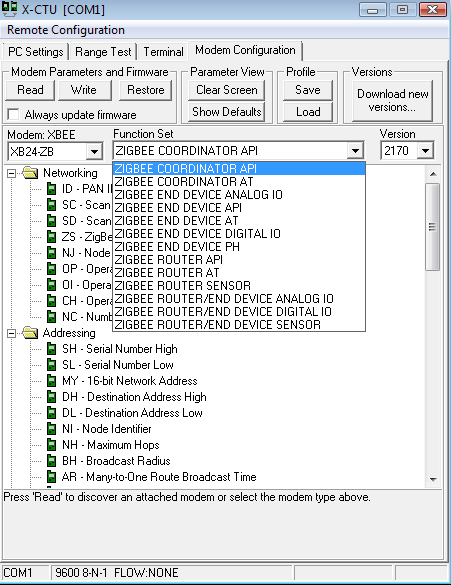
Task: Select ZIGBEE ROUTER AT entry
Action: [239, 273]
